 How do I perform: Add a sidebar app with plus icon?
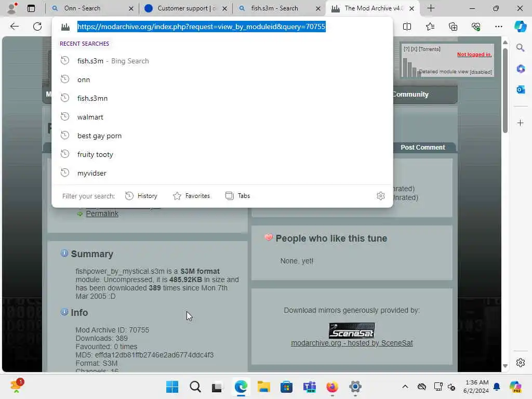pos(520,123)
